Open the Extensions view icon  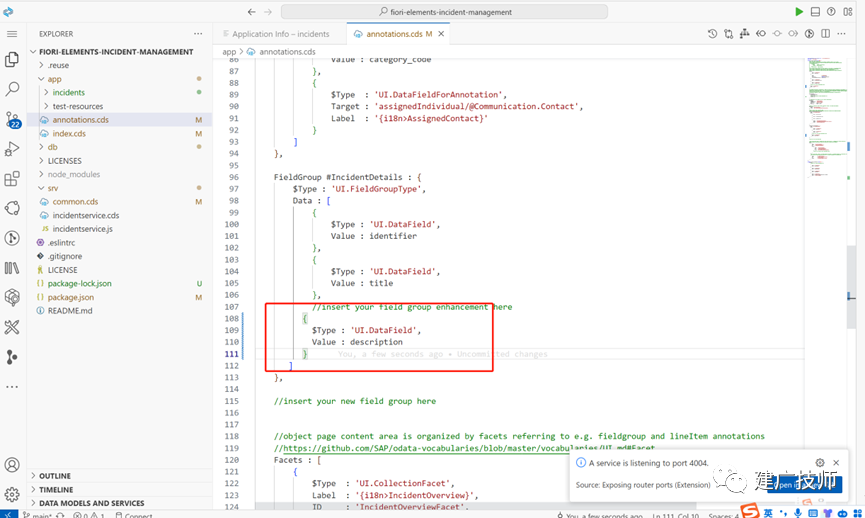12,179
